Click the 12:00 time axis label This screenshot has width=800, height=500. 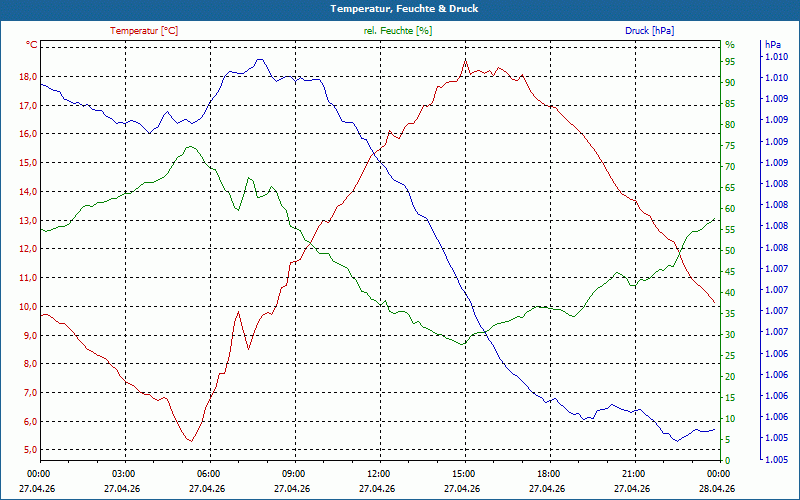tap(378, 473)
